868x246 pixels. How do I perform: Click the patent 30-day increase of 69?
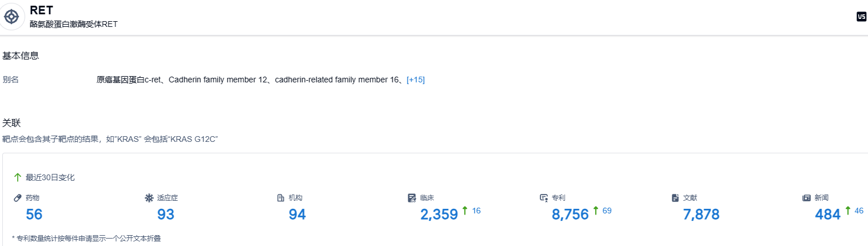tap(607, 211)
